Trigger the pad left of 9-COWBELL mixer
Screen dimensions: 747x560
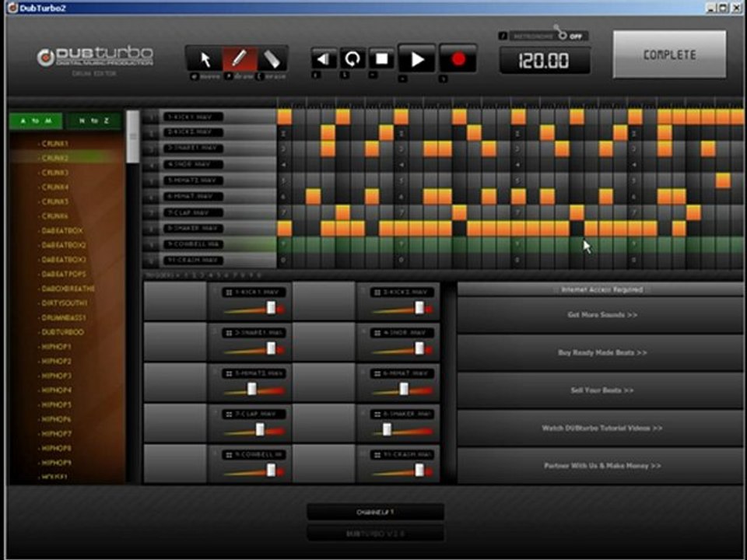pos(175,464)
